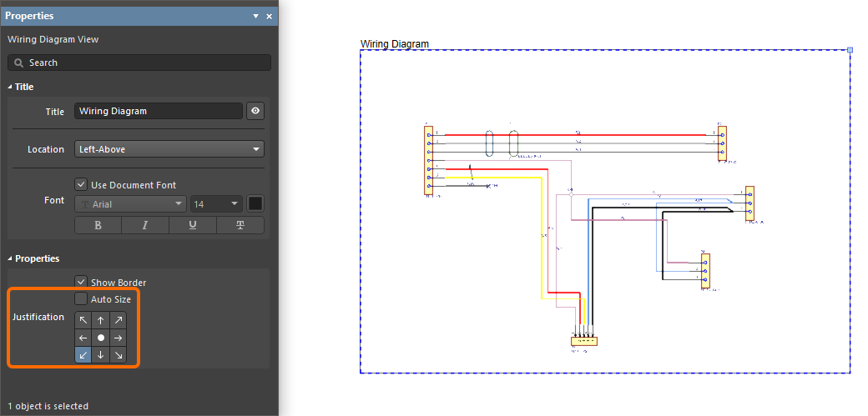Image resolution: width=868 pixels, height=416 pixels.
Task: Select the bottom connector in the diagram
Action: [584, 341]
